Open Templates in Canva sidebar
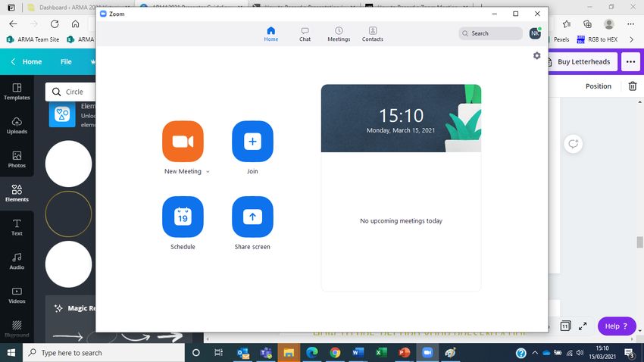 17,92
